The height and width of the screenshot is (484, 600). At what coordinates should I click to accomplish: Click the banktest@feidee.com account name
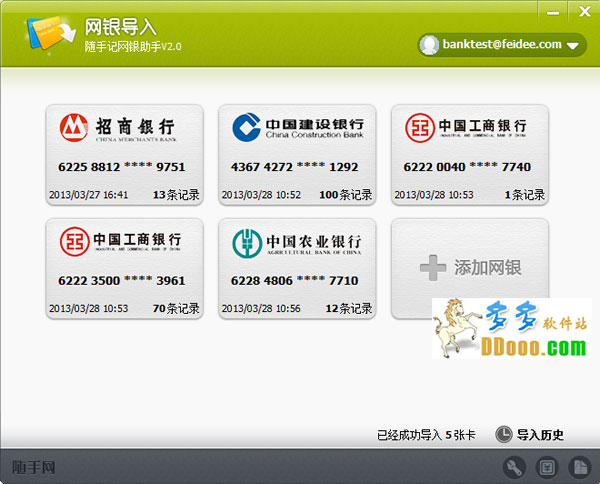click(502, 44)
